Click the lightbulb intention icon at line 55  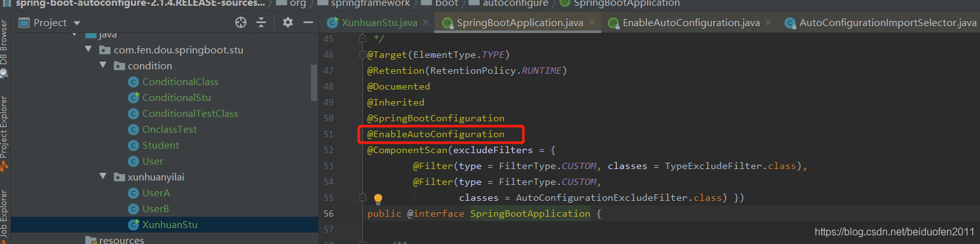tap(378, 199)
